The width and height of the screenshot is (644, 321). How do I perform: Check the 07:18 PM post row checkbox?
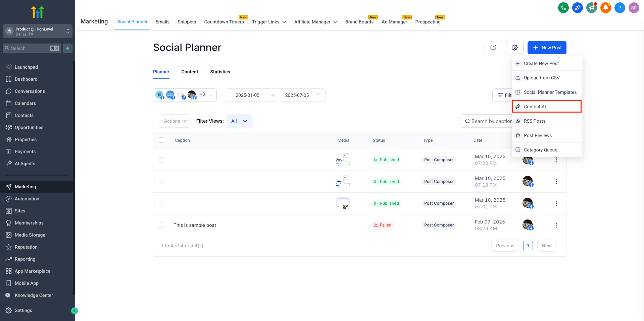coord(161,182)
